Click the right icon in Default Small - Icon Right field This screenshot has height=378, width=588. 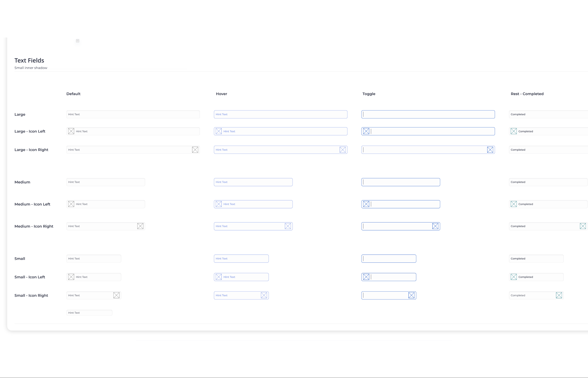point(117,296)
